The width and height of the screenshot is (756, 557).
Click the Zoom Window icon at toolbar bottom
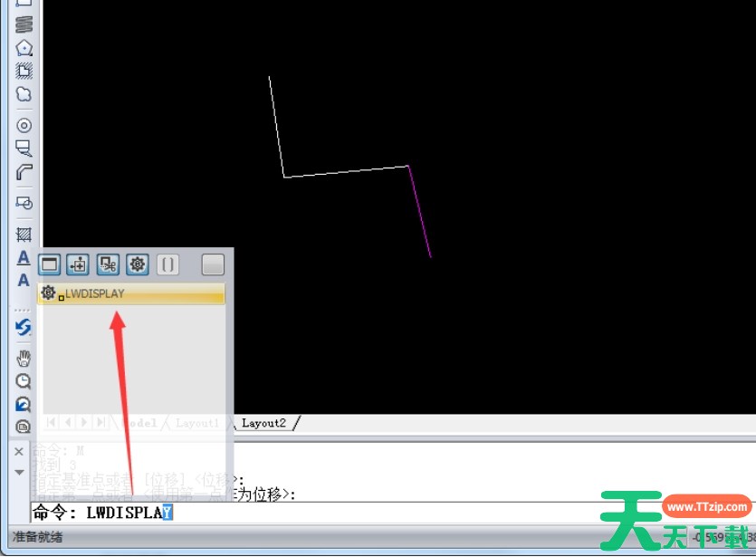[24, 427]
